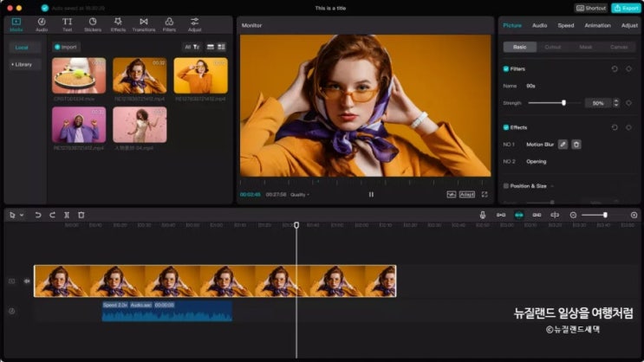This screenshot has width=644, height=362.
Task: Click the Split clip tool
Action: pos(67,215)
